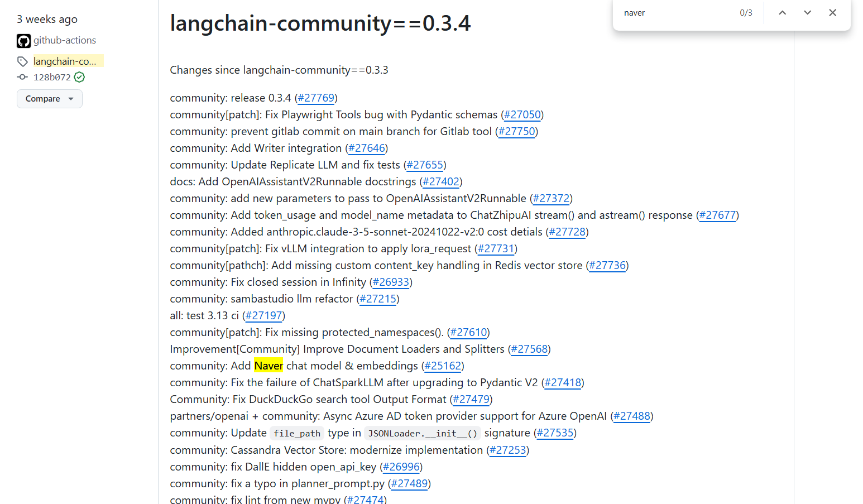Click the langchain-community==0.3.4 release heading
863x504 pixels.
320,23
